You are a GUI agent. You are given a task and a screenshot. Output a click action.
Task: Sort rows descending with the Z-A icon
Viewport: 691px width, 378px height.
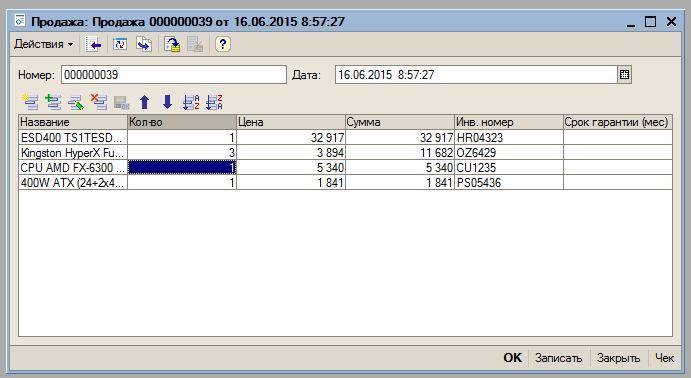tap(215, 102)
